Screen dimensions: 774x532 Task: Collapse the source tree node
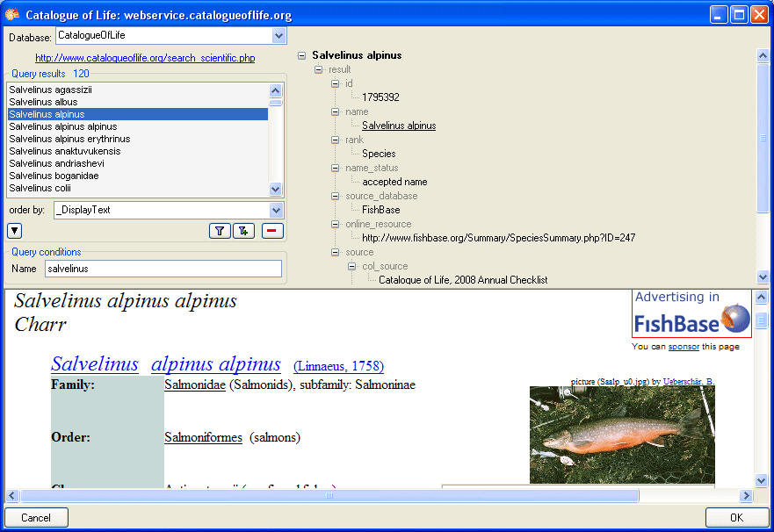(x=336, y=253)
